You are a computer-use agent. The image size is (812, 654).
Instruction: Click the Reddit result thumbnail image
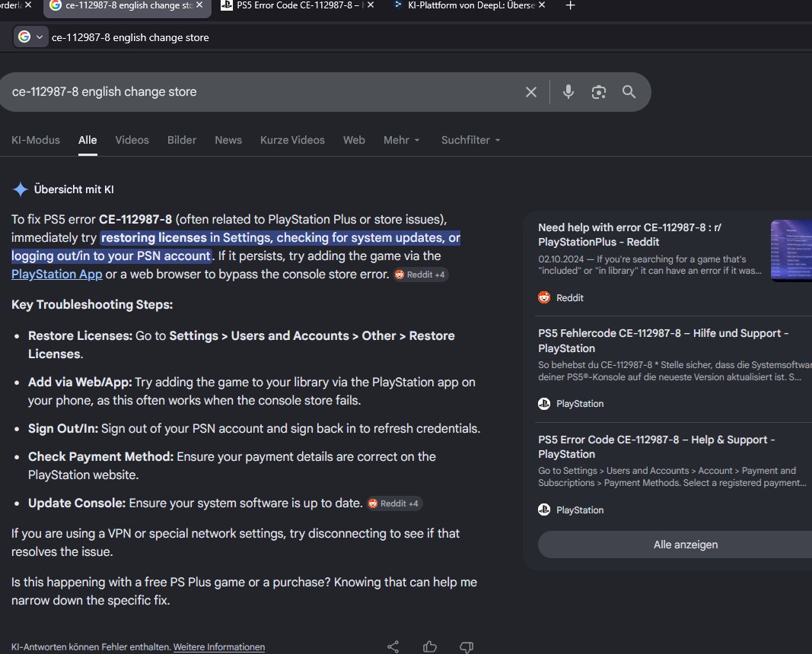791,250
